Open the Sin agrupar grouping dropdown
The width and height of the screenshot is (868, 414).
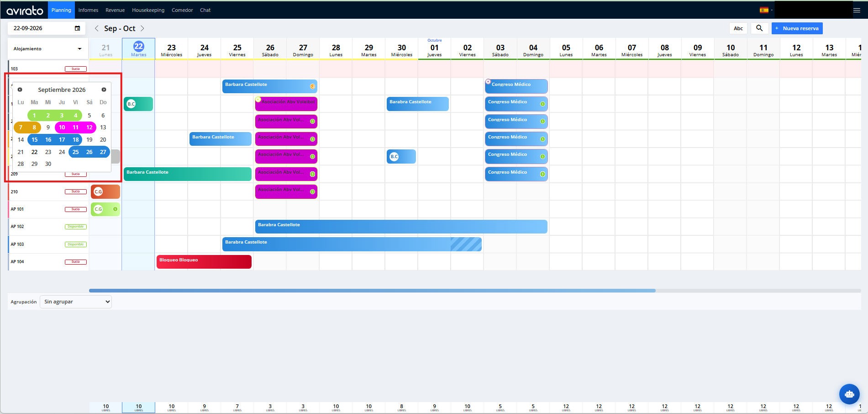point(76,302)
